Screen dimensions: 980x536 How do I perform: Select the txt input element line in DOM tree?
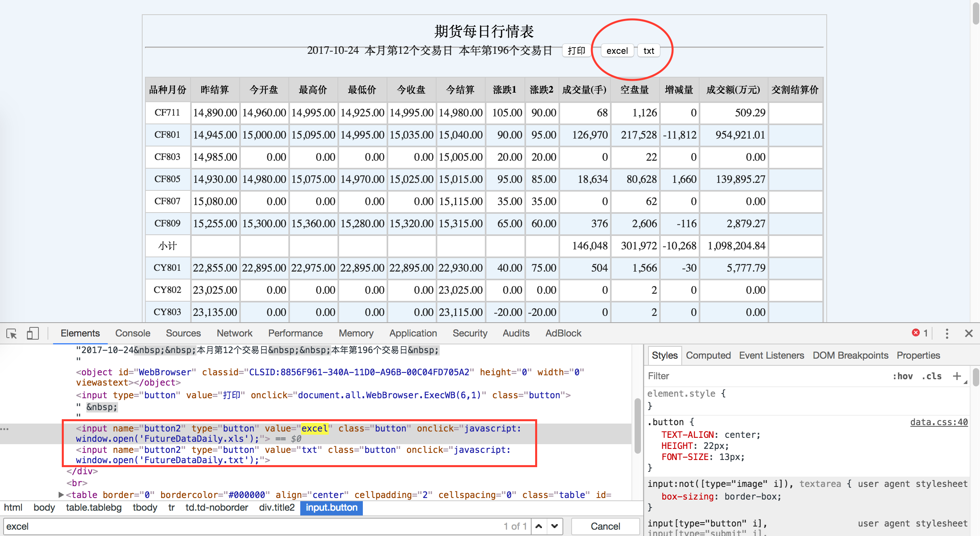tap(293, 455)
